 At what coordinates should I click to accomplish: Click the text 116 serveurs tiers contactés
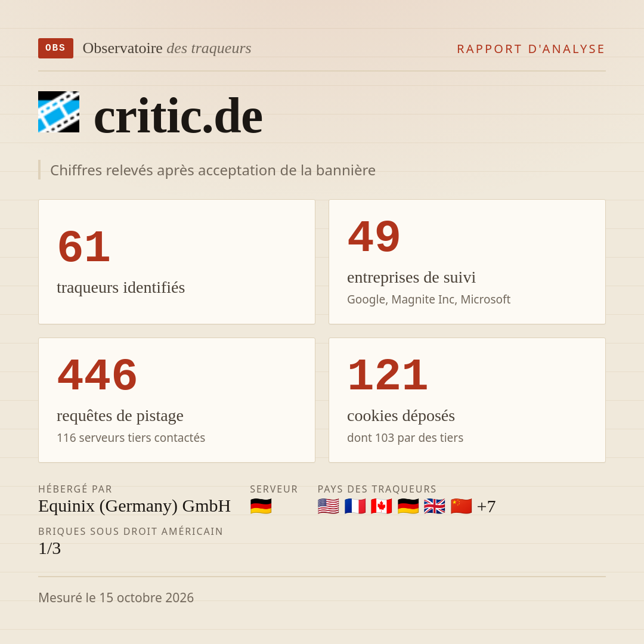coord(131,438)
